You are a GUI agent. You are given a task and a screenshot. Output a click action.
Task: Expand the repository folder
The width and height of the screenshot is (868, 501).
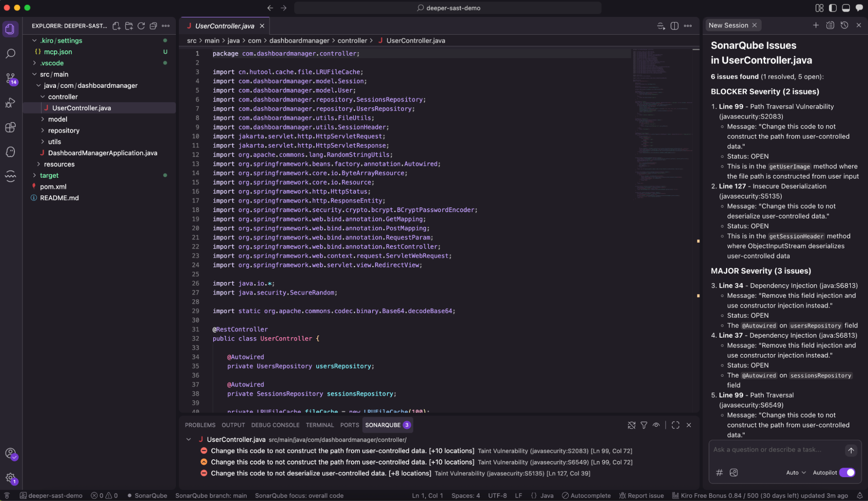tap(63, 130)
